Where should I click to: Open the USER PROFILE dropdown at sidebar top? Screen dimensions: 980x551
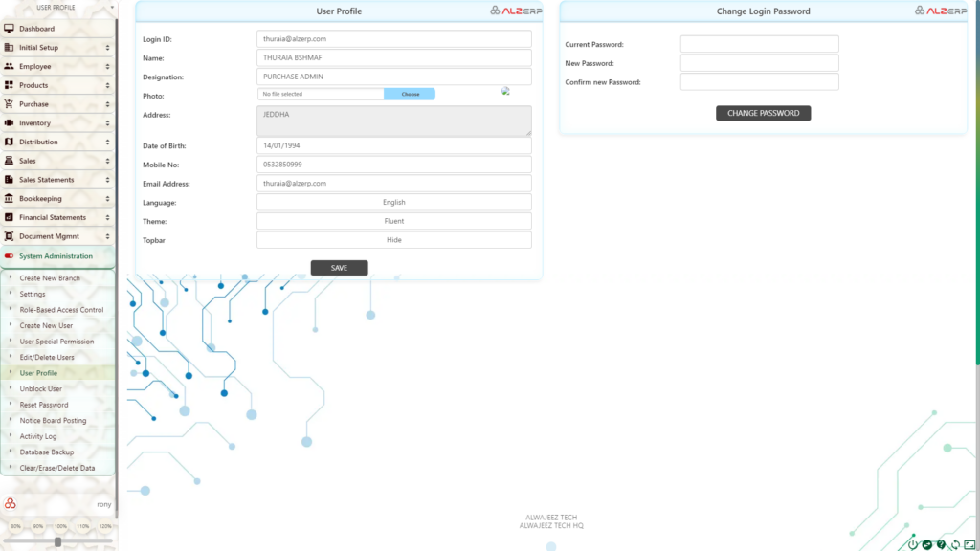59,8
